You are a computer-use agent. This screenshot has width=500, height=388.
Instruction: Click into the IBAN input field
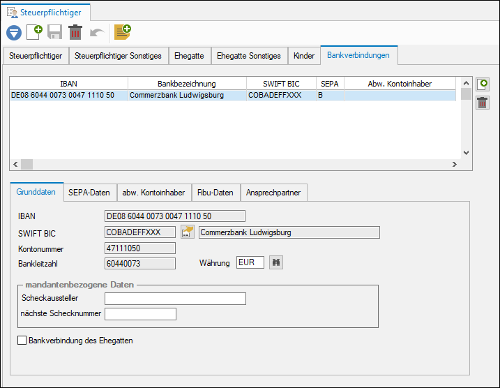(175, 216)
